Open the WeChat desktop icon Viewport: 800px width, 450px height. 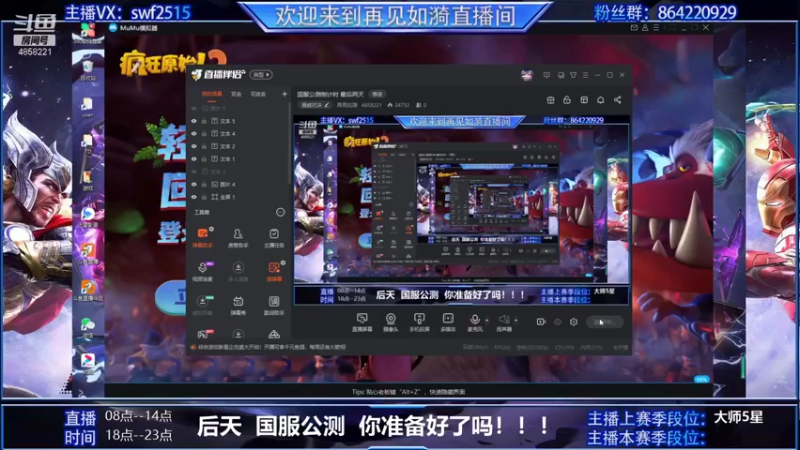click(88, 327)
